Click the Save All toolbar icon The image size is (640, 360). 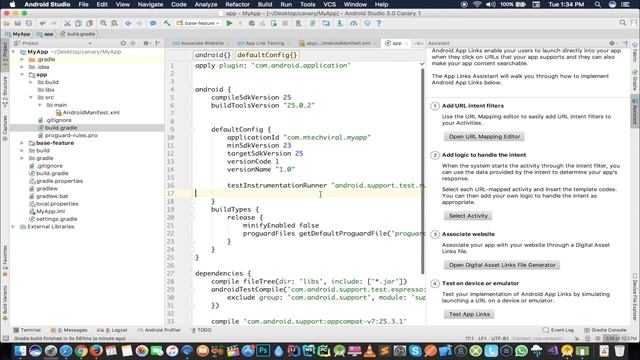tap(18, 23)
